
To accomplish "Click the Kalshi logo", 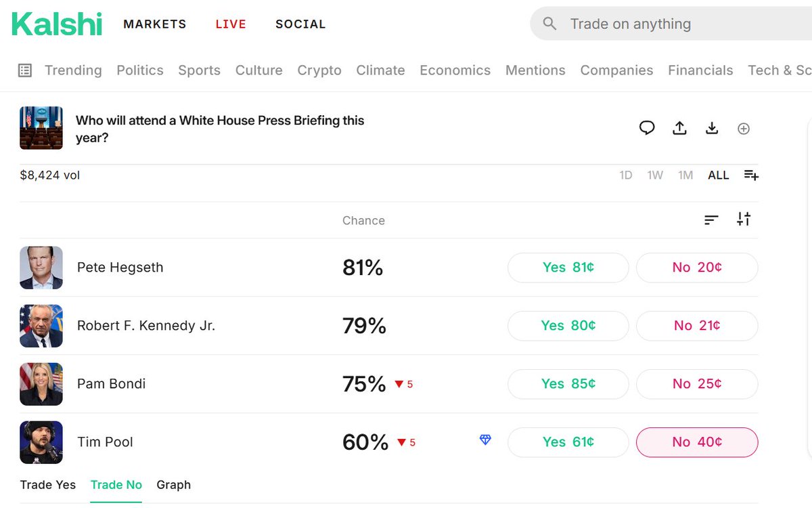I will click(x=57, y=24).
